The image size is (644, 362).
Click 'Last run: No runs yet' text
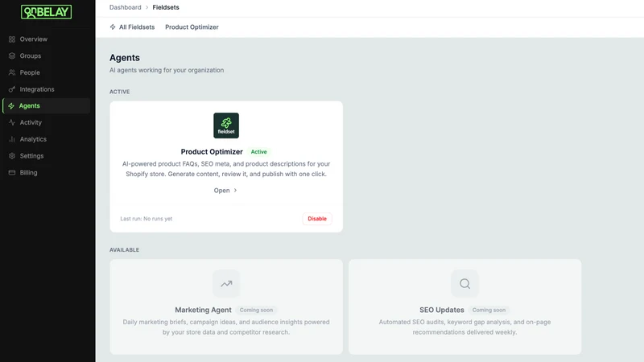pos(147,219)
